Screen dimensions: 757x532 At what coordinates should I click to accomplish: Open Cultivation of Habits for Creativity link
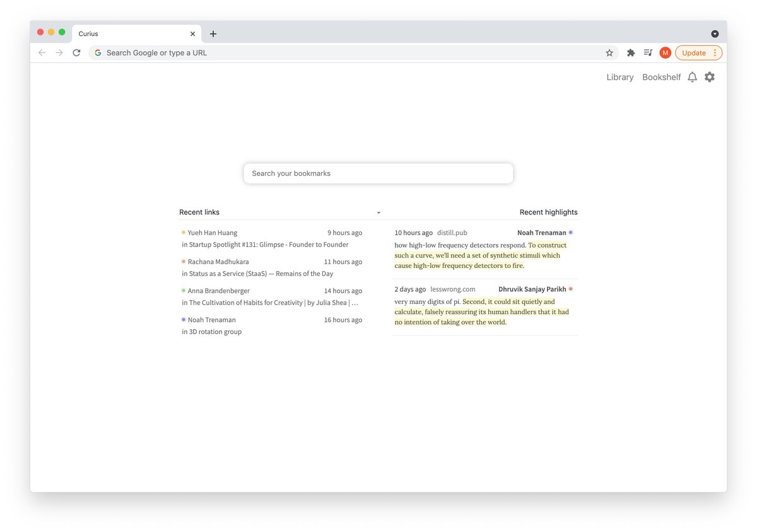coord(274,303)
